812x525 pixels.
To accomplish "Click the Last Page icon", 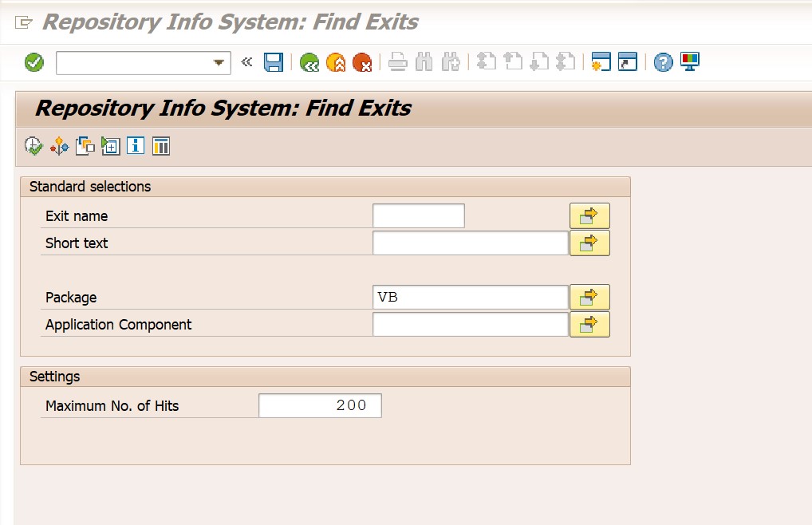I will [566, 61].
